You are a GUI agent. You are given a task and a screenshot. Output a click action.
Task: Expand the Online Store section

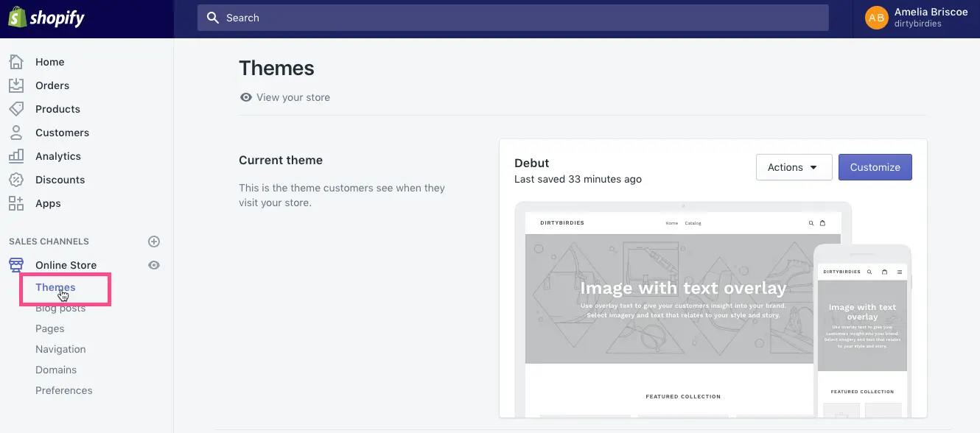[66, 265]
